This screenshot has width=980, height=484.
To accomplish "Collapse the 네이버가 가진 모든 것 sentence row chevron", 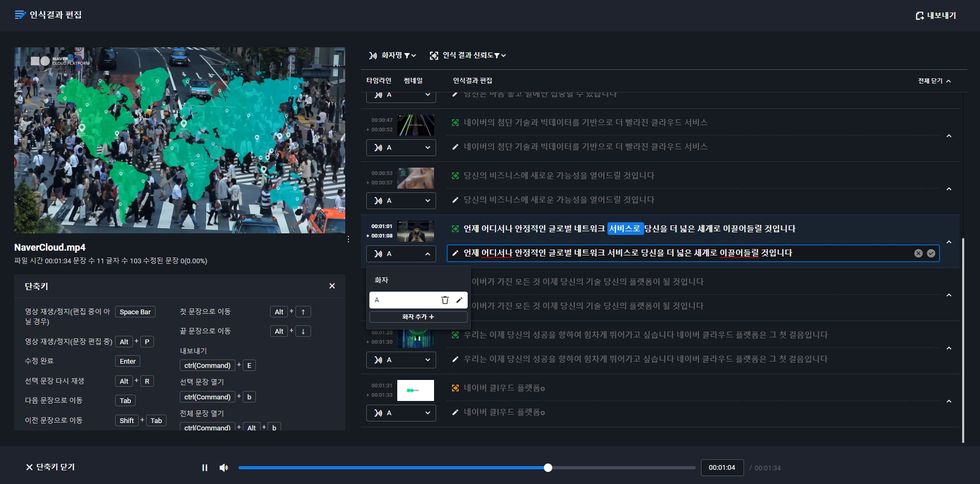I will point(949,295).
